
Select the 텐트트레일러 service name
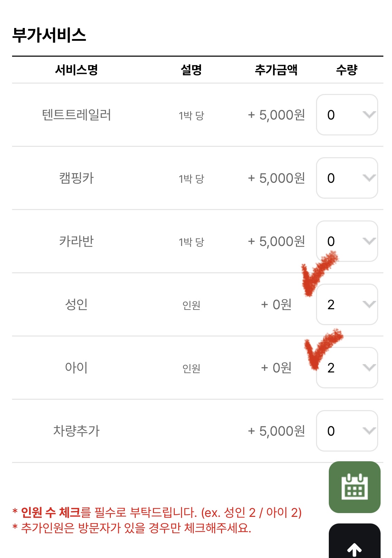pyautogui.click(x=76, y=115)
